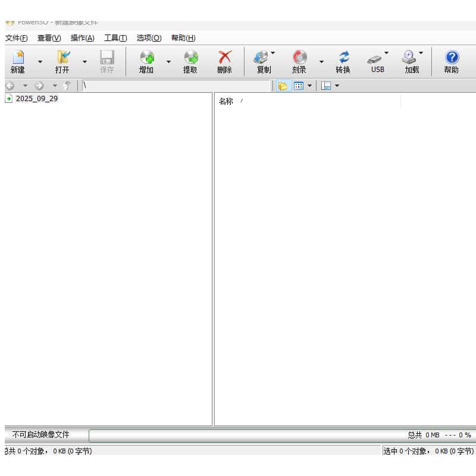Open the dropdown arrow beside 新建
Viewport: 476px width, 476px height.
click(x=40, y=62)
